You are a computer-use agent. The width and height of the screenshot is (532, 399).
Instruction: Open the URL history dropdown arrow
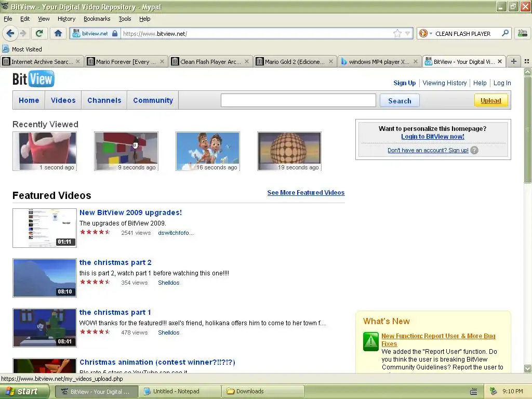407,33
